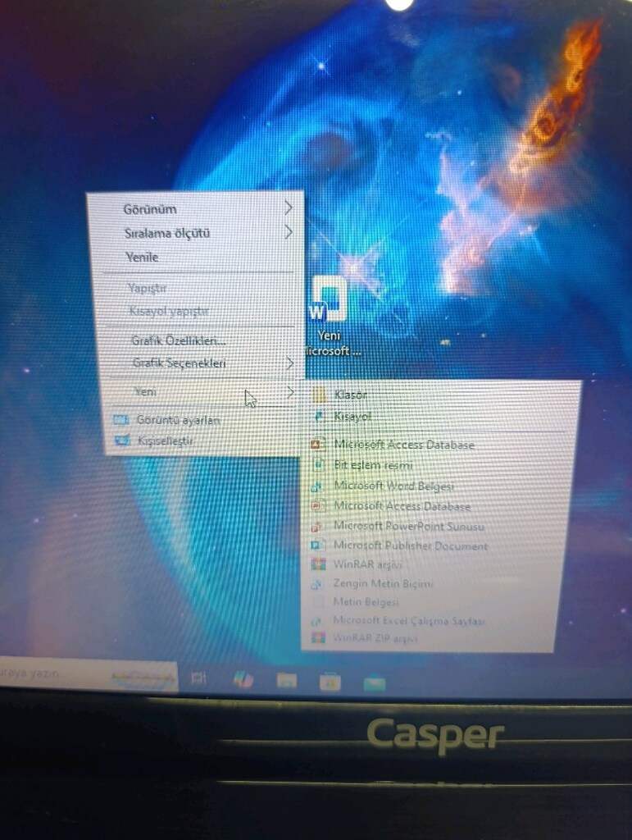Open Mail app from taskbar
Screen dimensions: 632x840
(x=375, y=683)
